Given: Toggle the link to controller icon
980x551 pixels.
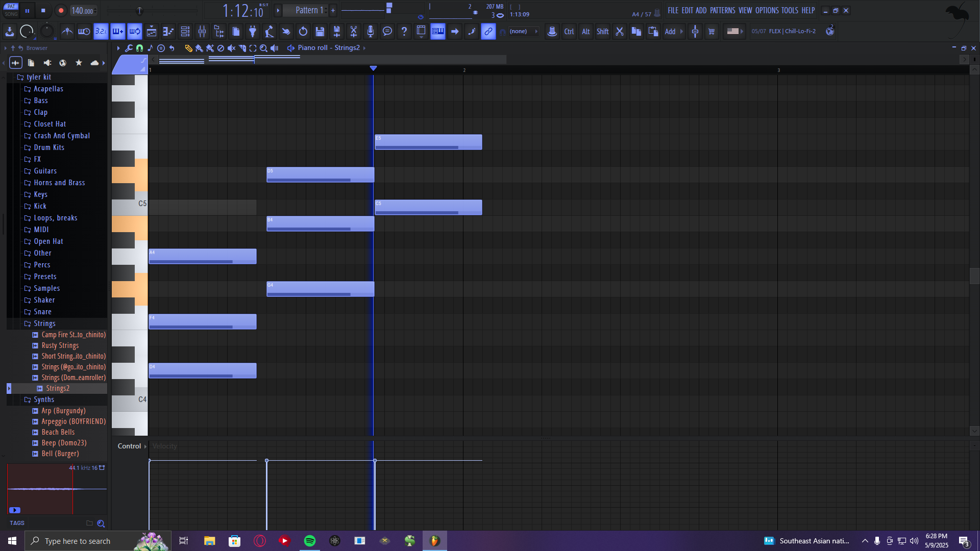Looking at the screenshot, I should [488, 32].
